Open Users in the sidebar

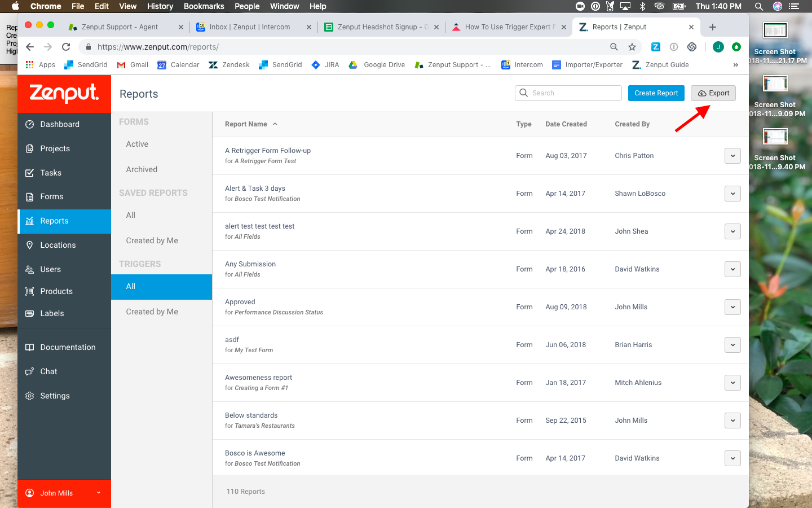64,269
